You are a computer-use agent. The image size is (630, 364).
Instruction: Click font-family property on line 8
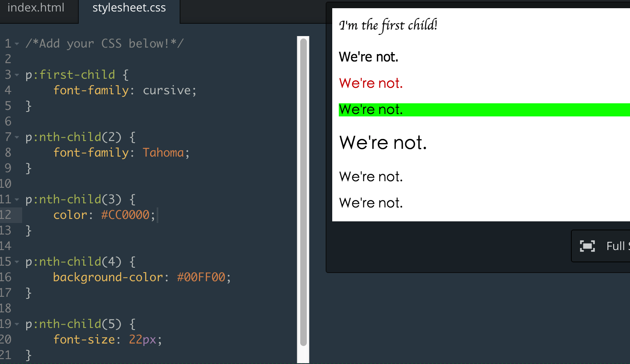tap(91, 152)
